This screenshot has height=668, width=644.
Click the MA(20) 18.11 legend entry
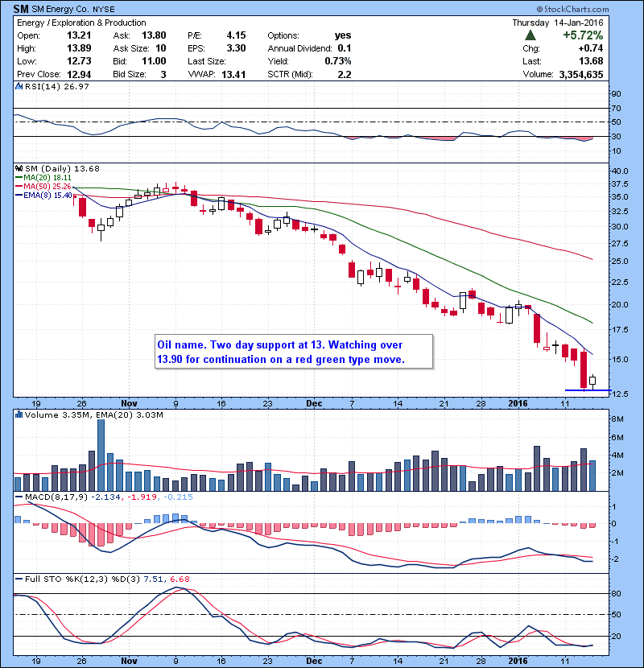point(43,178)
